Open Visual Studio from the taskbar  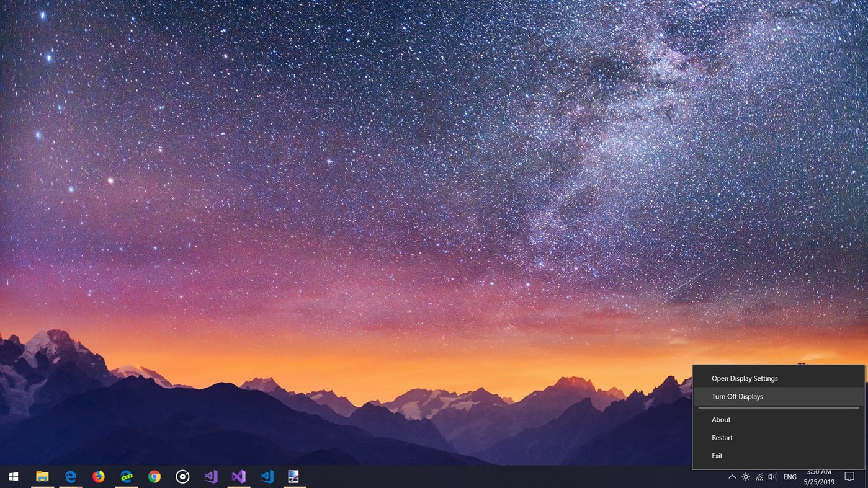[238, 476]
